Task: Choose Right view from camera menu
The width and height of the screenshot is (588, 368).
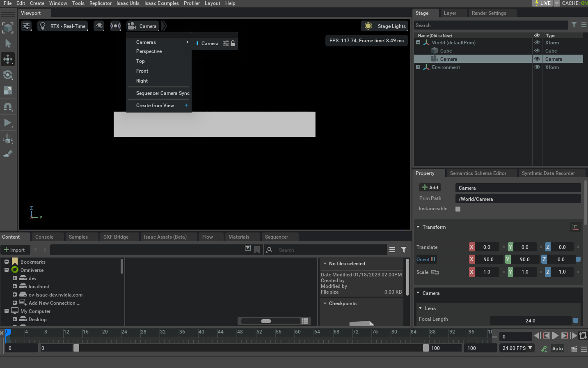Action: tap(142, 81)
